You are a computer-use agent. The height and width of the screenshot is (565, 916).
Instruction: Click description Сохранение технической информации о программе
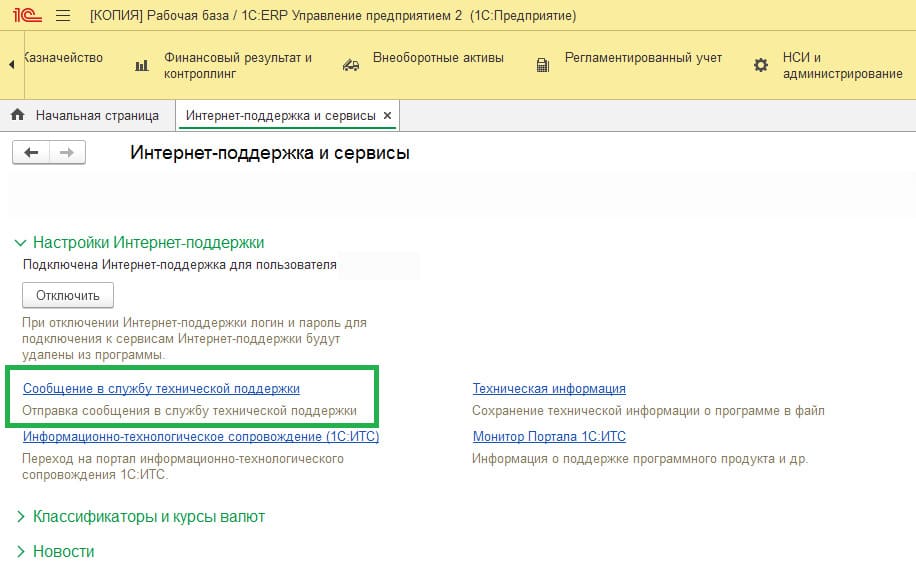tap(648, 411)
